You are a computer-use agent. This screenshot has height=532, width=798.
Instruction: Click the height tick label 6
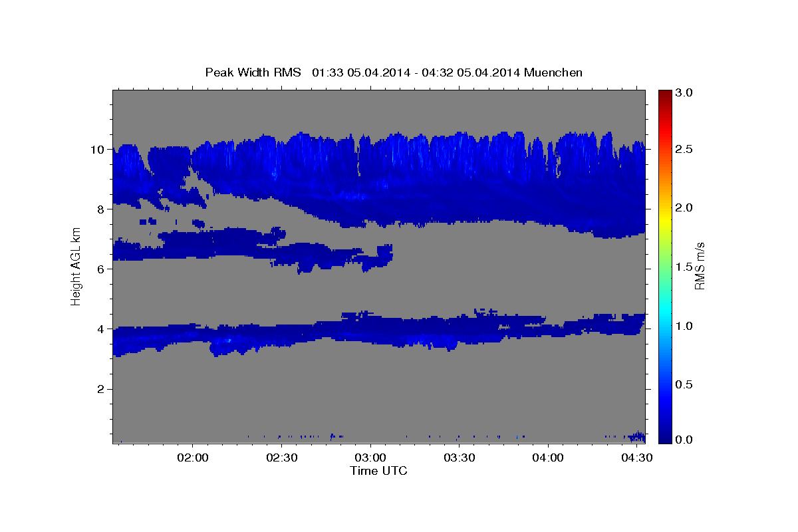(102, 269)
